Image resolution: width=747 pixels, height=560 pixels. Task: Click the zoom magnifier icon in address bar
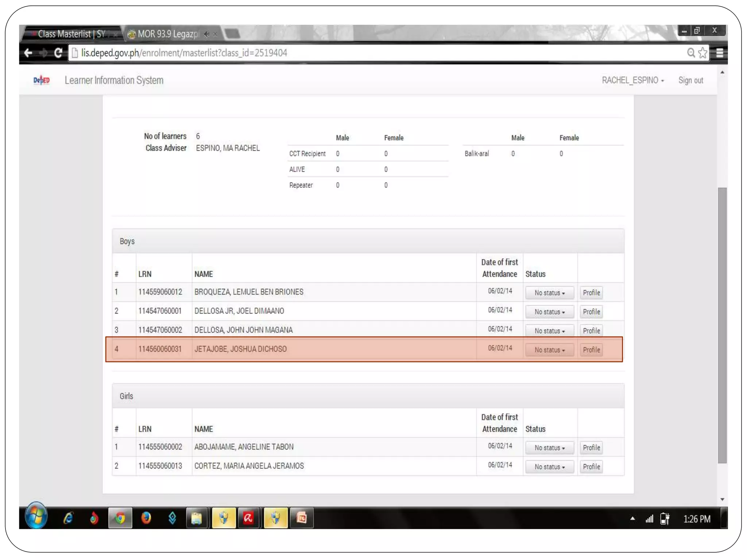(690, 53)
